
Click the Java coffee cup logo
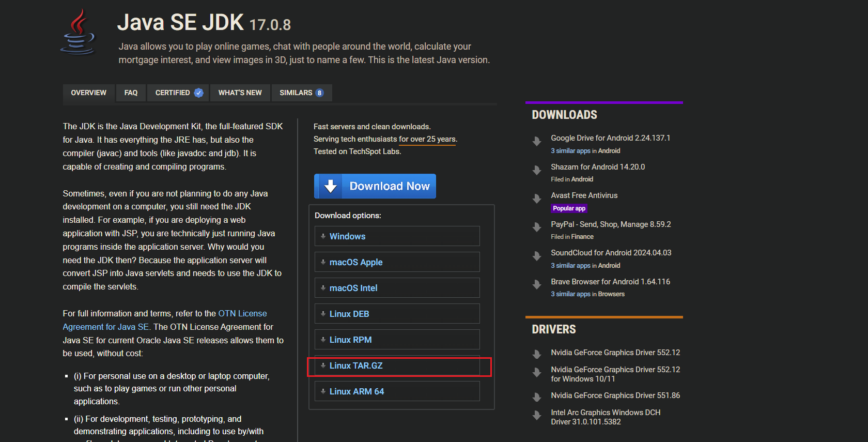79,32
